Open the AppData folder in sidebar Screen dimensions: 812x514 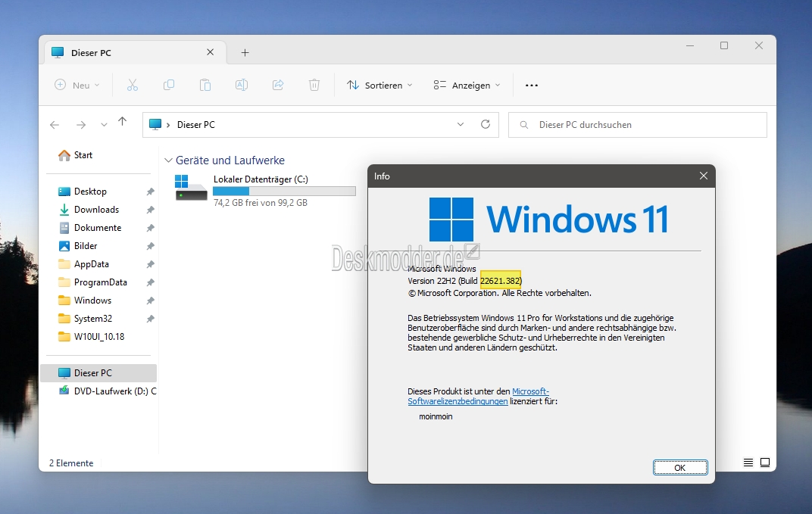91,264
